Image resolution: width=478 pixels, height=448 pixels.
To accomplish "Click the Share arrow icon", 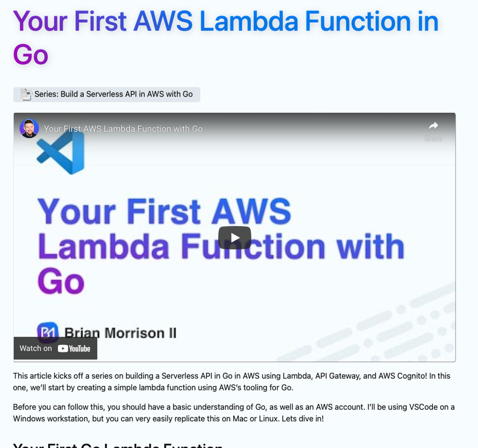I will coord(433,126).
